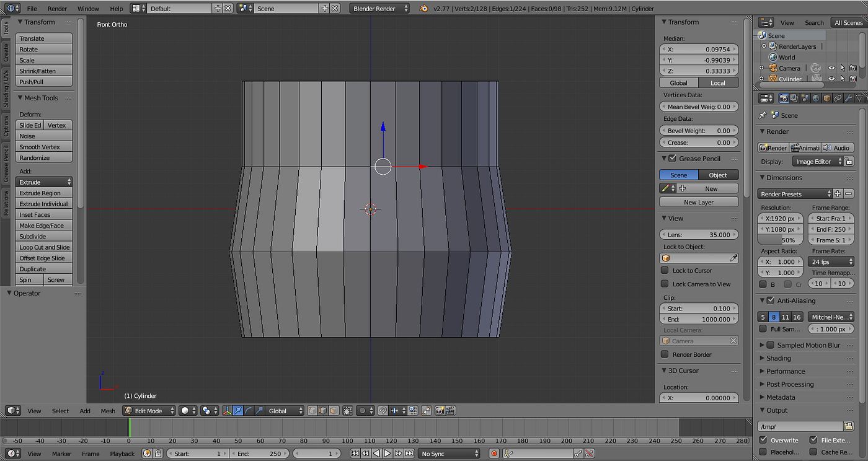Enable the translate manipulator arrow icon
Viewport: 868px width, 461px height.
coord(237,410)
